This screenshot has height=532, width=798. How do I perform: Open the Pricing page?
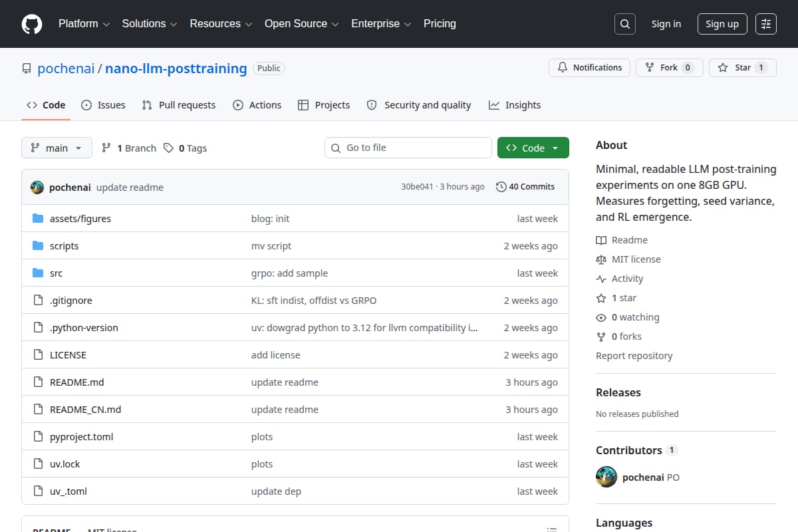(440, 23)
